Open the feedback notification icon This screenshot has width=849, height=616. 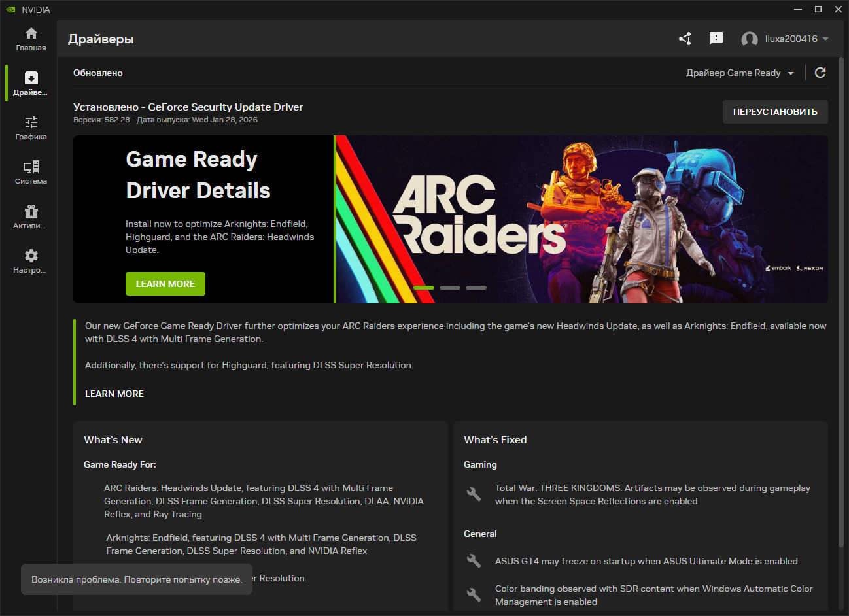pos(716,39)
